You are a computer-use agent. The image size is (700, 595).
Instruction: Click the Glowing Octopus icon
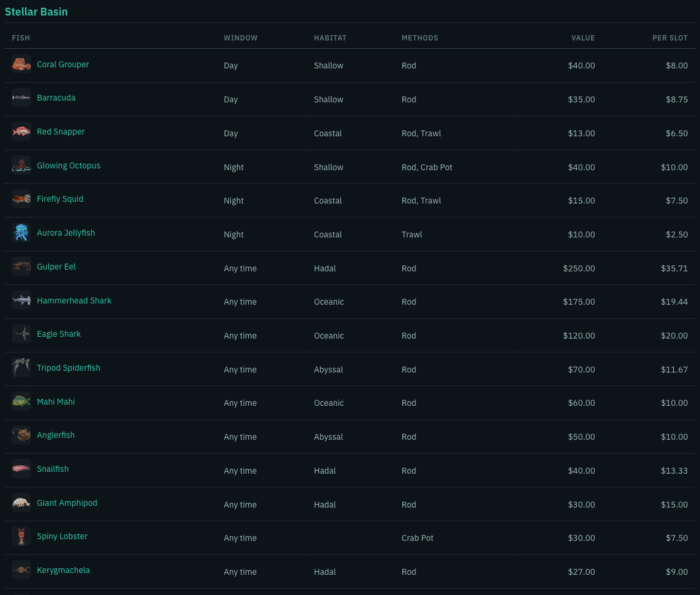[x=21, y=165]
